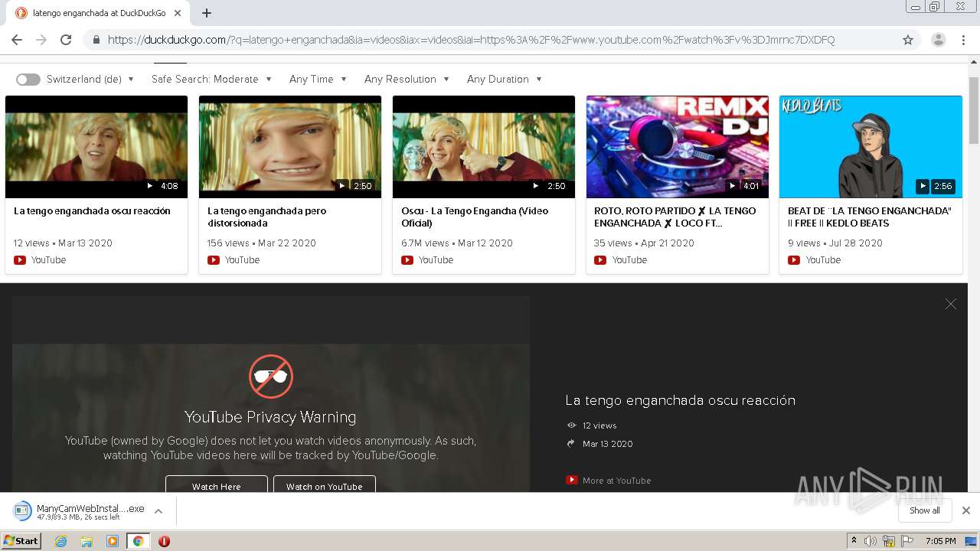Image resolution: width=980 pixels, height=551 pixels.
Task: Toggle the Switzerland (de) region switch
Action: (x=28, y=80)
